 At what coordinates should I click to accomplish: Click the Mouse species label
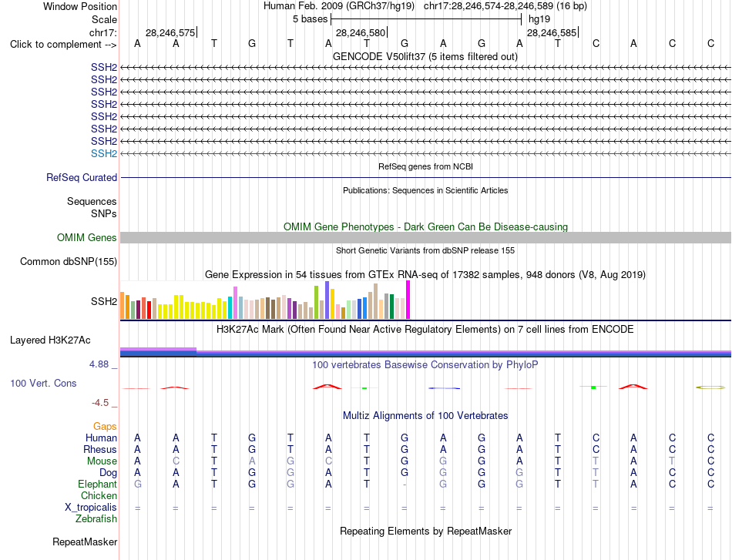(102, 461)
